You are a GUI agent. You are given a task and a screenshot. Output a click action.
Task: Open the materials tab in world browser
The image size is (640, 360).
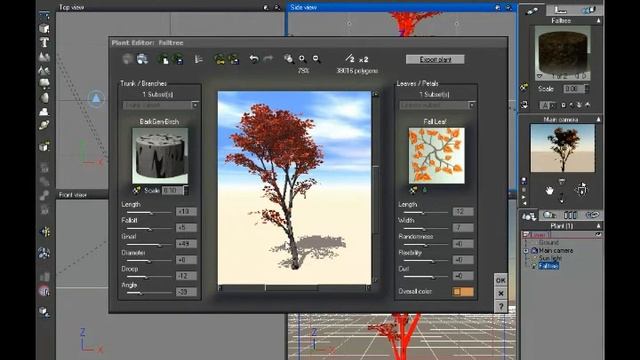[x=550, y=215]
